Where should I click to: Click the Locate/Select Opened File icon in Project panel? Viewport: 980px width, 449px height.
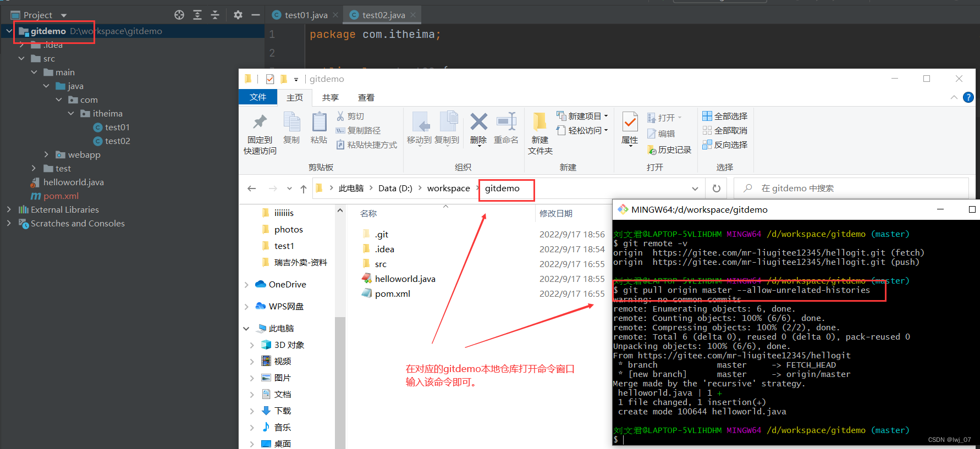[179, 15]
